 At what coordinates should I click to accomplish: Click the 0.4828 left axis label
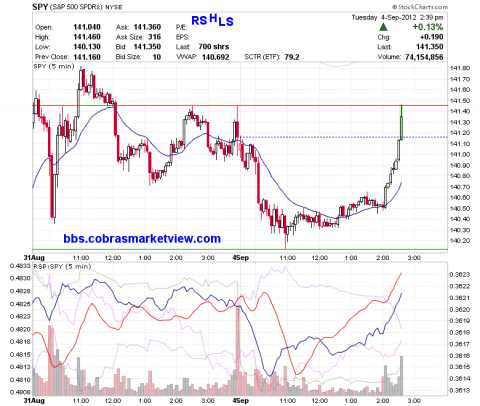click(20, 291)
